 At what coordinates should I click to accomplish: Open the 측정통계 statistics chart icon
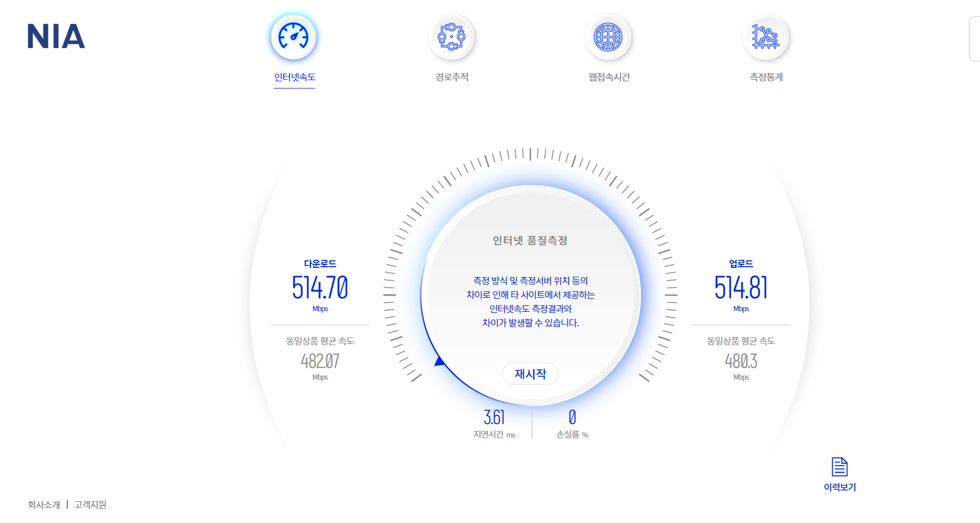[765, 37]
